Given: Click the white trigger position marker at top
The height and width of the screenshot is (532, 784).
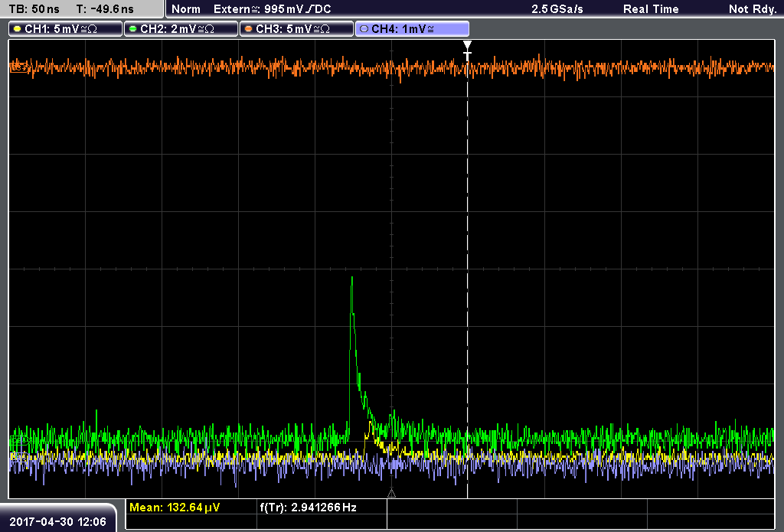Looking at the screenshot, I should (x=467, y=51).
